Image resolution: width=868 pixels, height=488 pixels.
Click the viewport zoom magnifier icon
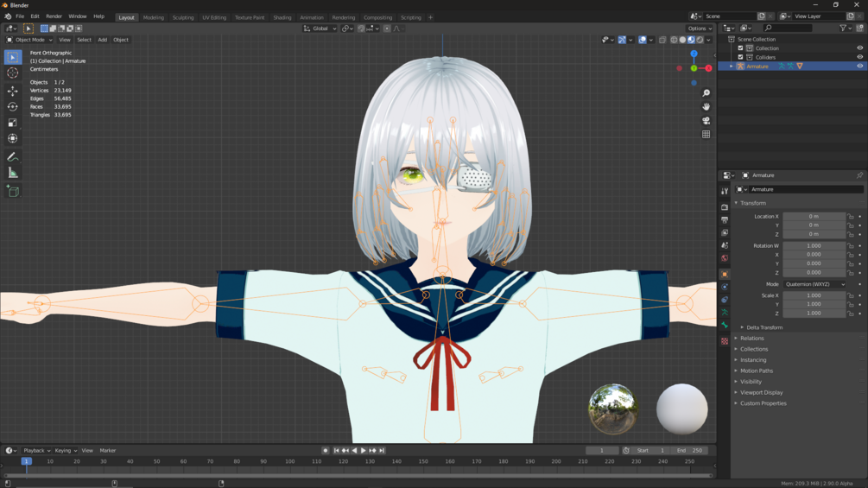tap(706, 93)
